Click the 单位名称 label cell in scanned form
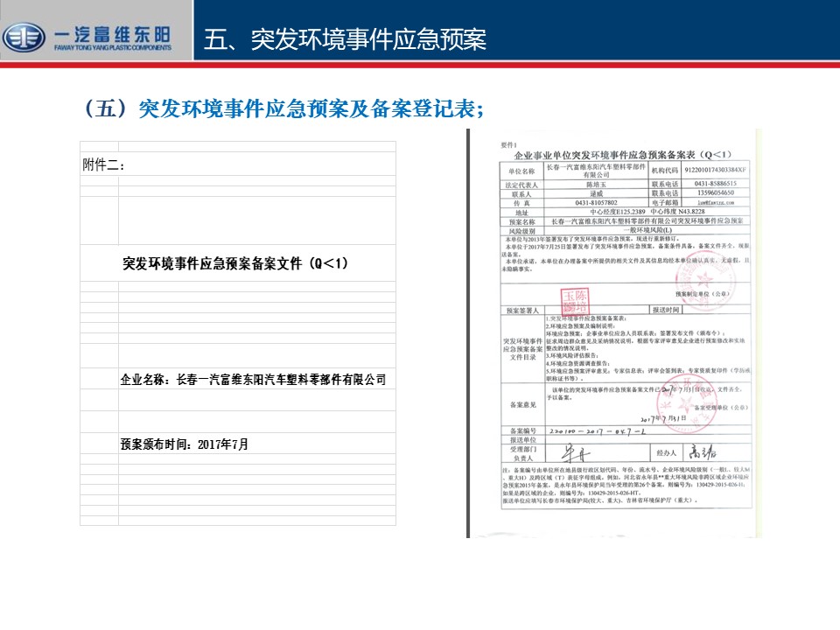 tap(521, 171)
